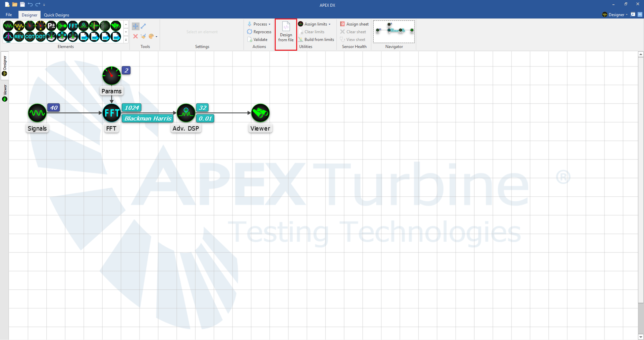Click the undo arrow in title bar
Viewport: 644px width, 340px height.
point(30,4)
